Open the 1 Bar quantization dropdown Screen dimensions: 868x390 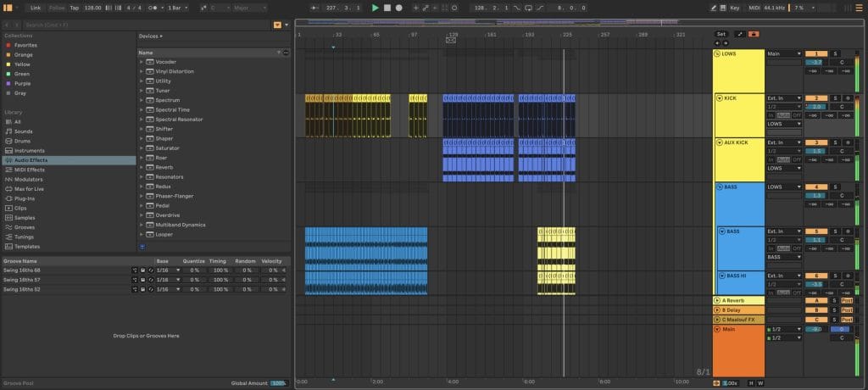[177, 8]
